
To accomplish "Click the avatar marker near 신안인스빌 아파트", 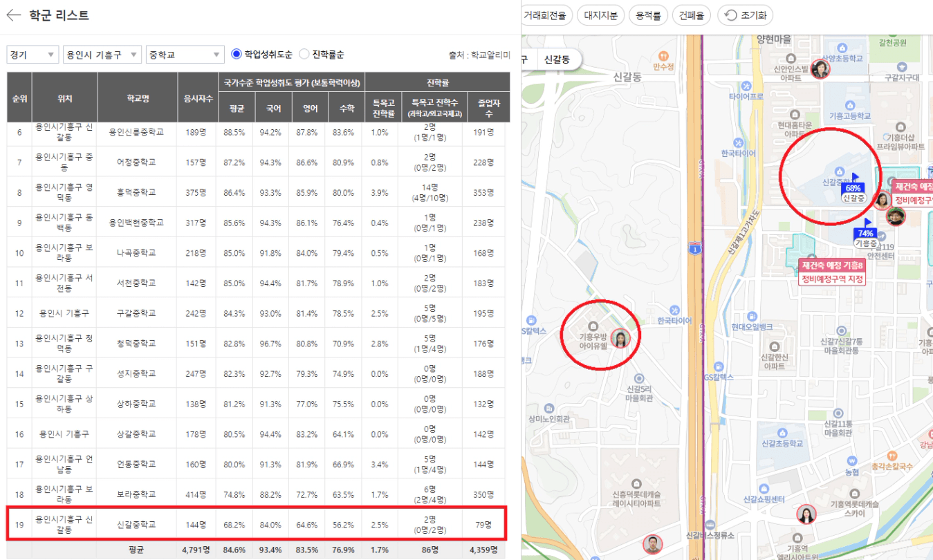I will point(820,69).
